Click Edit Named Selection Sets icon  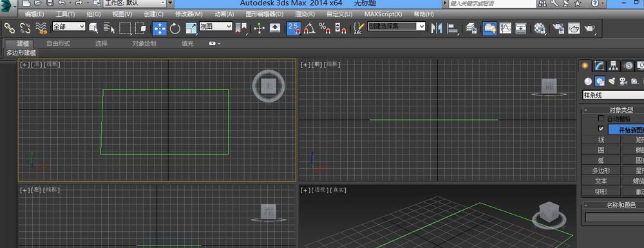tap(358, 28)
